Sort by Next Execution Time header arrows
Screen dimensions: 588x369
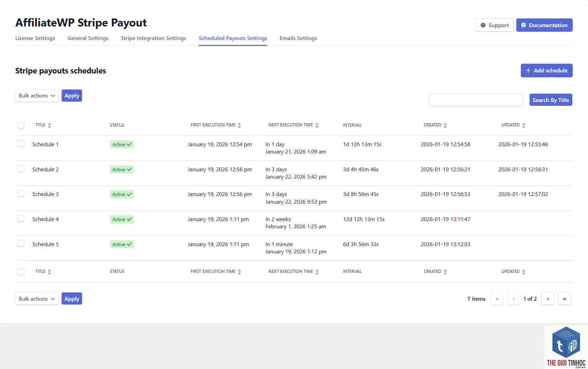(x=317, y=125)
